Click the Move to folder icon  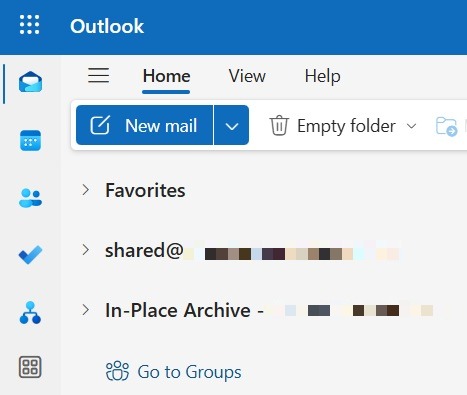446,126
